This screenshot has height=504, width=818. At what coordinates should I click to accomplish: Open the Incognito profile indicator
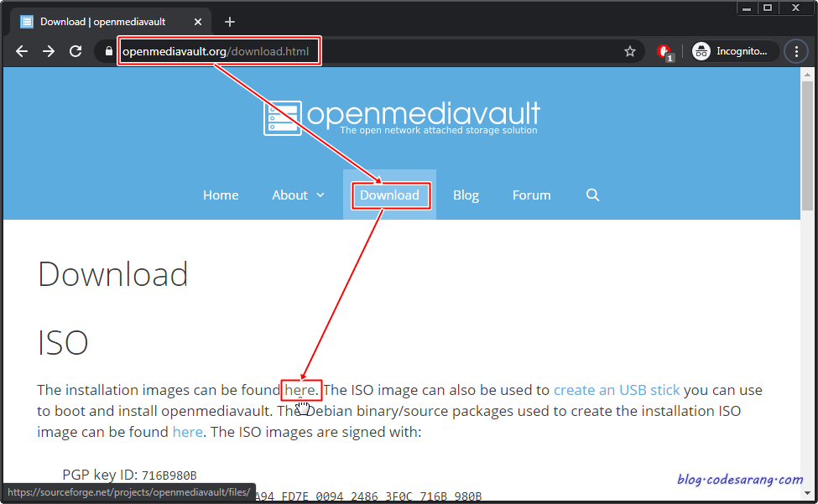click(x=735, y=51)
